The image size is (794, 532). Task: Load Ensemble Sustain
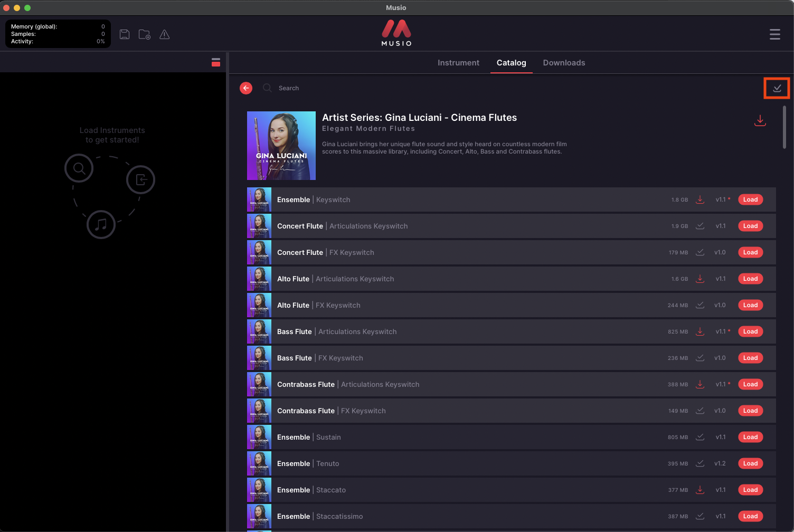tap(750, 437)
